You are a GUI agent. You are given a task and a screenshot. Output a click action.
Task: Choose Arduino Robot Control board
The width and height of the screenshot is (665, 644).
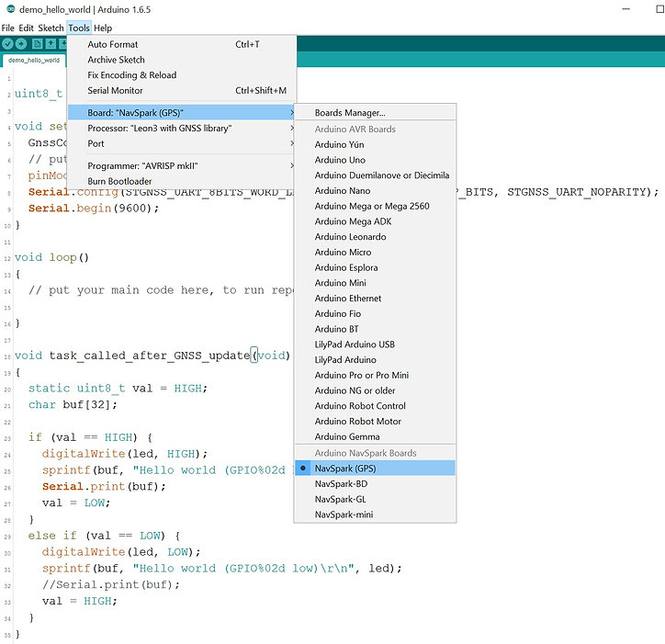[x=375, y=406]
